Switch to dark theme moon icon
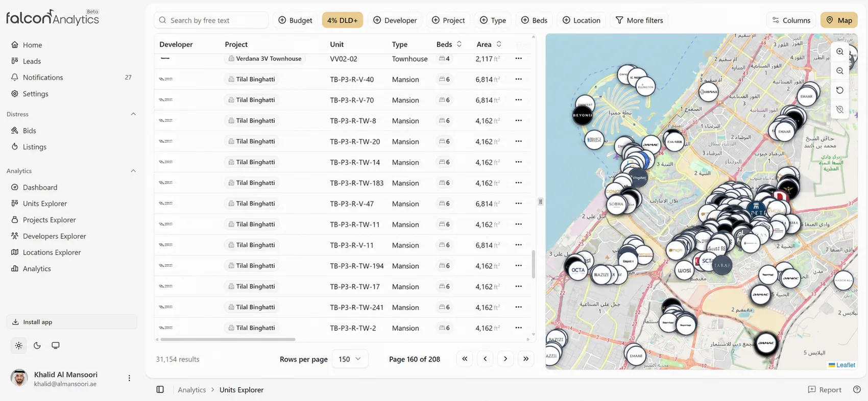This screenshot has height=401, width=868. (x=37, y=345)
